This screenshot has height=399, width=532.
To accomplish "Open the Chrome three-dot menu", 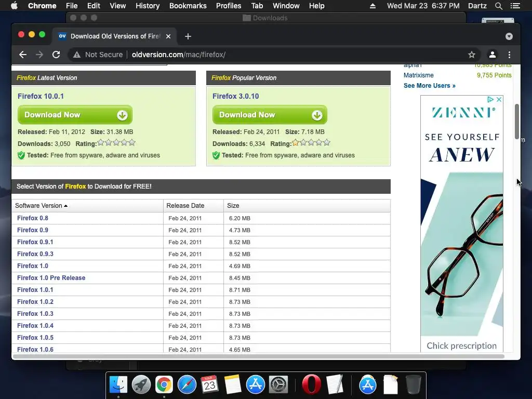I will point(509,55).
